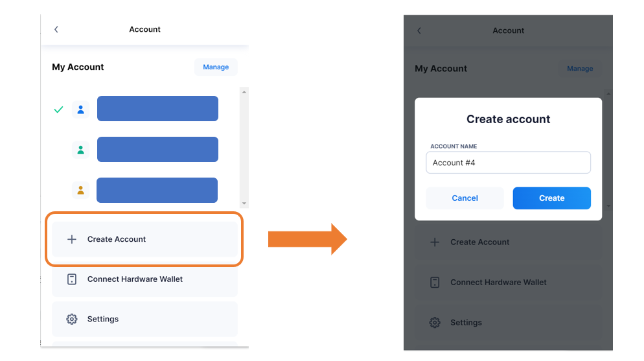Cancel the Create account dialog
This screenshot has height=361, width=644.
tap(465, 198)
